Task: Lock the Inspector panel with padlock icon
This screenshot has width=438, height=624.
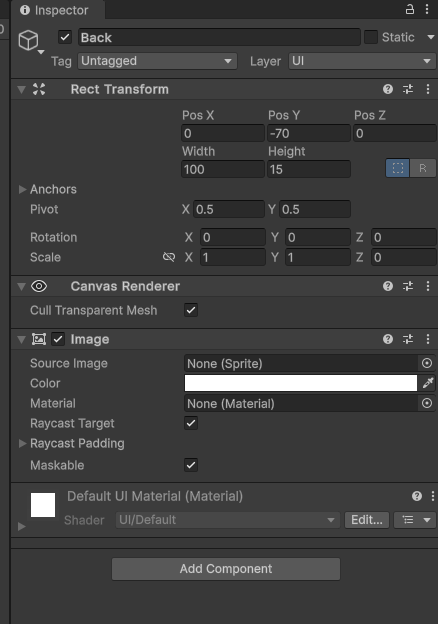Action: point(410,9)
